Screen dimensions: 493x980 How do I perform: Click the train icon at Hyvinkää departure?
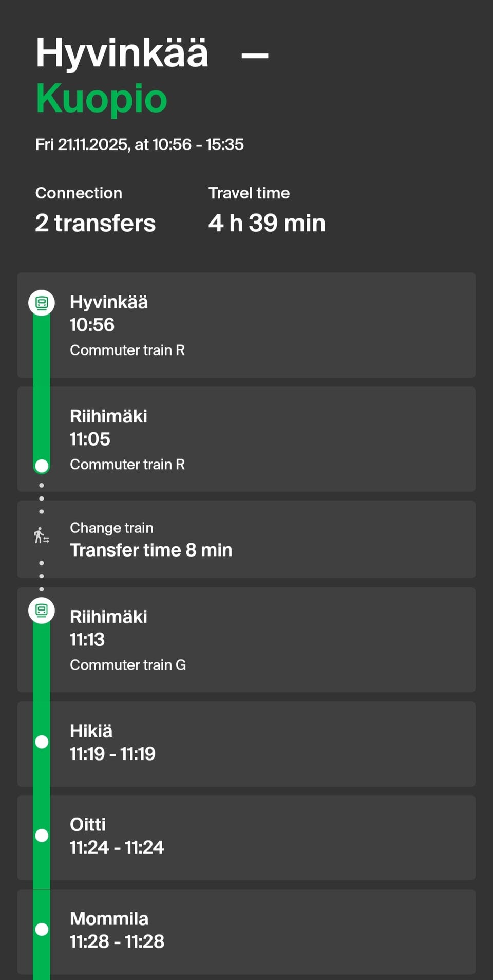coord(42,303)
